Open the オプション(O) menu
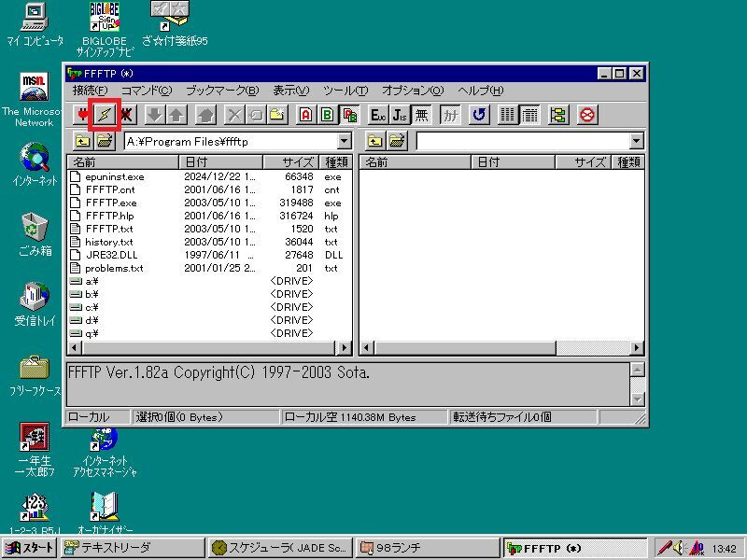The width and height of the screenshot is (747, 560). click(x=413, y=90)
